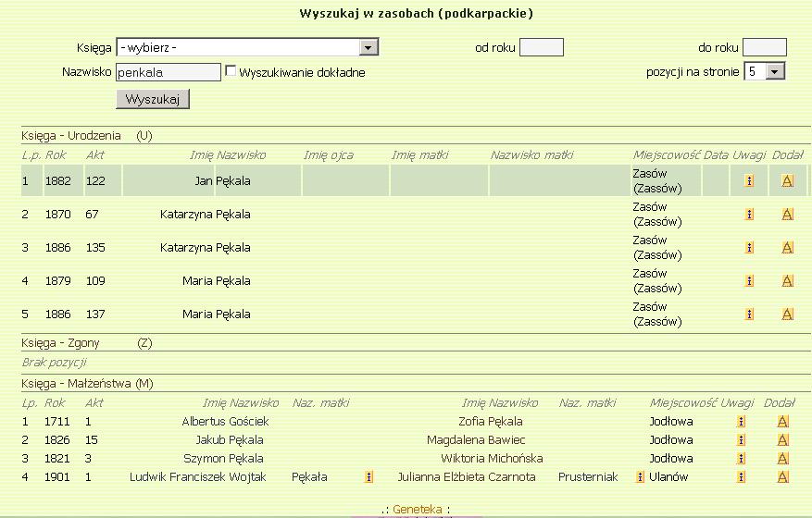The height and width of the screenshot is (518, 812).
Task: Click info icon next to Pękała mother name
Action: (369, 477)
